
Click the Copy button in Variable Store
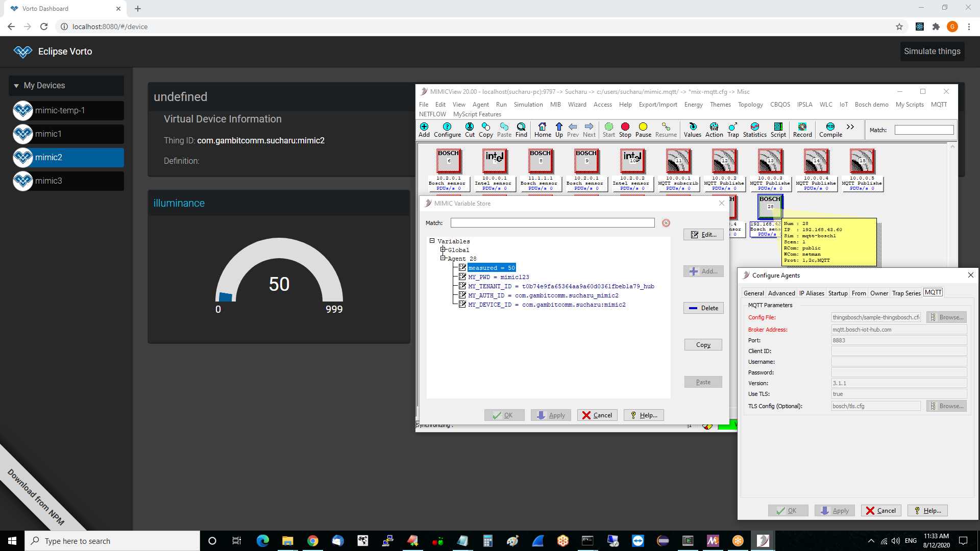click(703, 345)
